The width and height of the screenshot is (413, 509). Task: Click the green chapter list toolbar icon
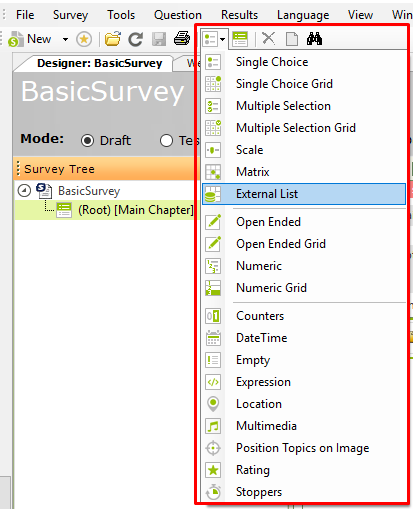pyautogui.click(x=240, y=39)
